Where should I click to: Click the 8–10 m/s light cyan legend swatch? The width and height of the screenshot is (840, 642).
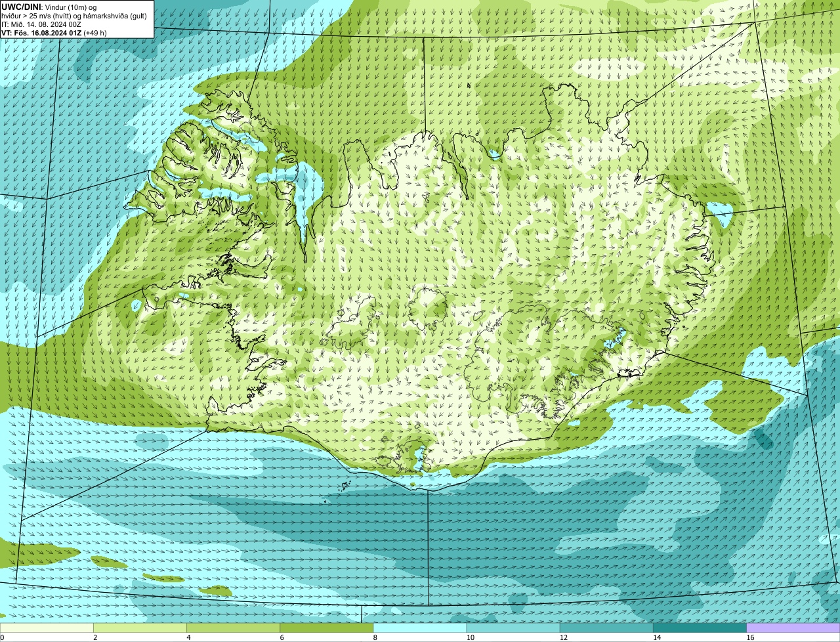[419, 628]
